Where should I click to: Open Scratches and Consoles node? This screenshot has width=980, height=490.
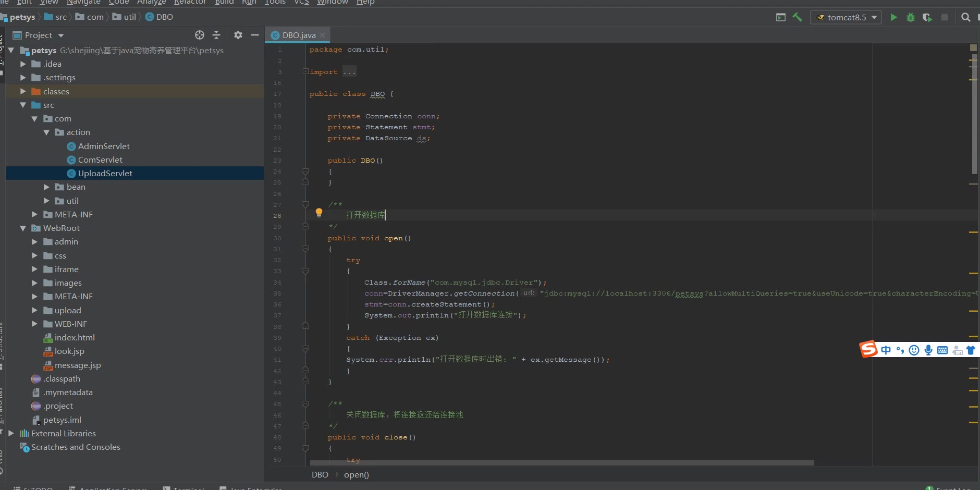pyautogui.click(x=76, y=447)
